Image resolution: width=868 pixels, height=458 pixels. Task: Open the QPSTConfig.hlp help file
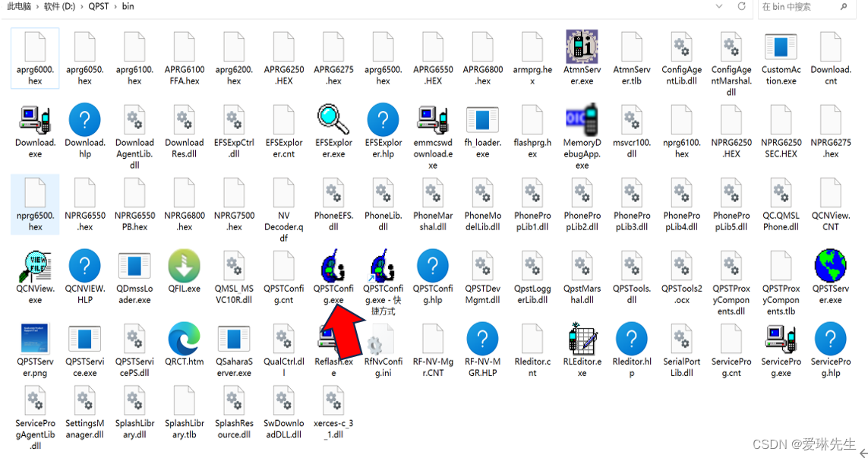pyautogui.click(x=433, y=266)
